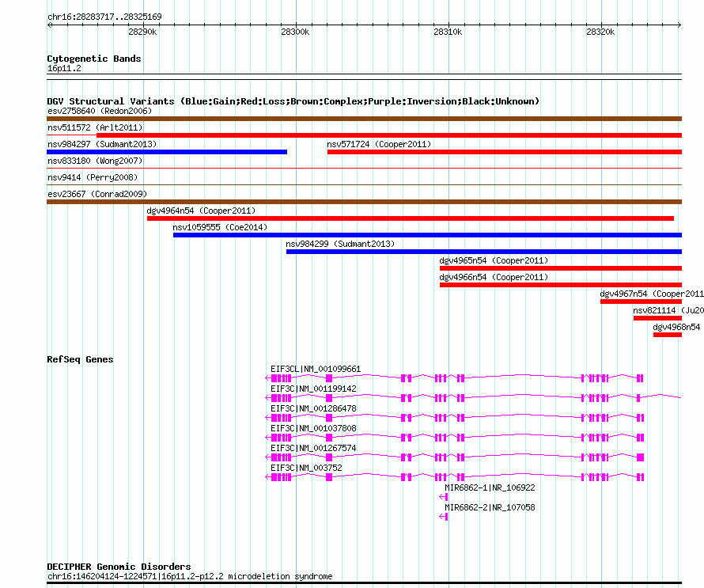Select transcript EIF3C|NM_001267574 label
The image size is (704, 588).
point(313,448)
